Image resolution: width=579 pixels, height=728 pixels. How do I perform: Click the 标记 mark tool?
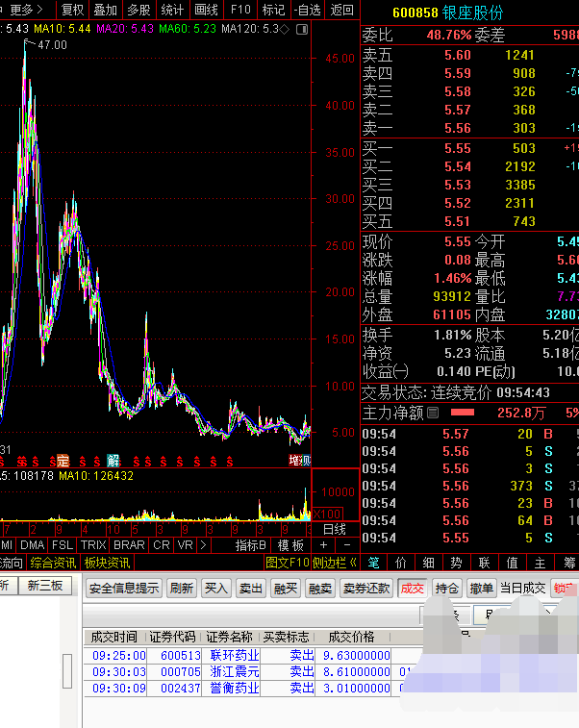click(x=273, y=10)
